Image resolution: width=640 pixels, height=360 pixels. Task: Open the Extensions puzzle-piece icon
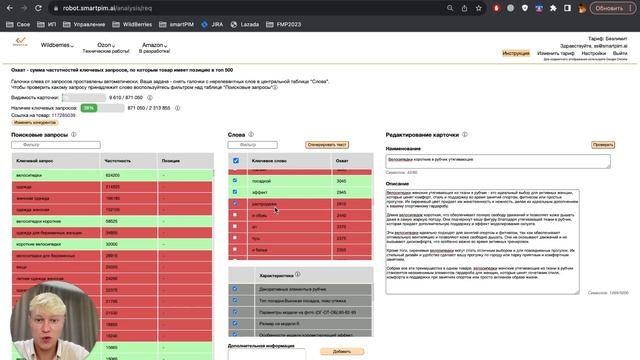pos(553,8)
